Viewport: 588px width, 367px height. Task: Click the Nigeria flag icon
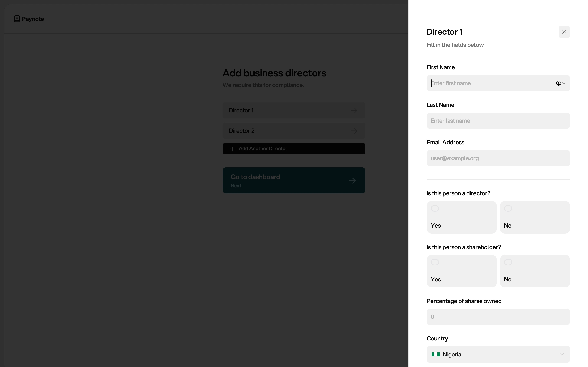(435, 354)
